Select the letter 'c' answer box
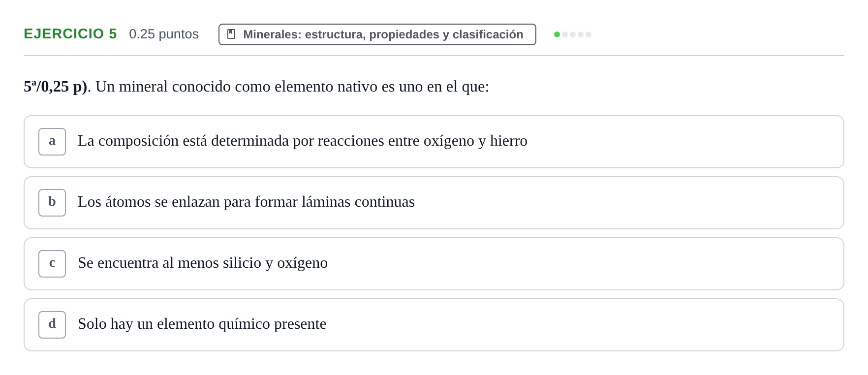This screenshot has height=375, width=868. pyautogui.click(x=52, y=264)
